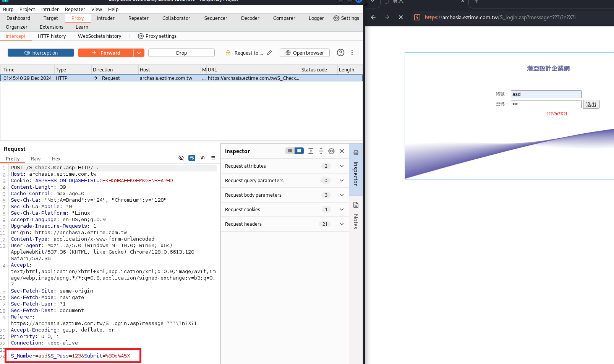Expand Request headers section
Image resolution: width=614 pixels, height=364 pixels.
click(x=285, y=224)
